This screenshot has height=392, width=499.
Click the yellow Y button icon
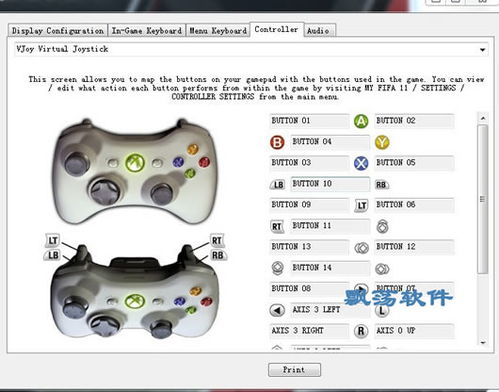382,142
